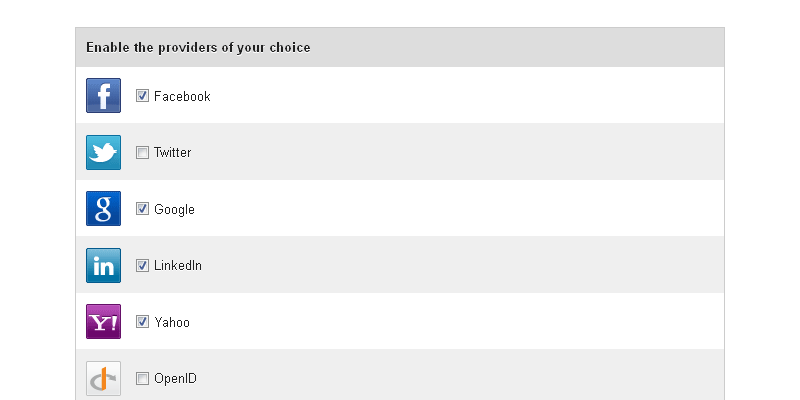The width and height of the screenshot is (800, 400).
Task: Click the blank area in the Yahoo row
Action: click(450, 322)
